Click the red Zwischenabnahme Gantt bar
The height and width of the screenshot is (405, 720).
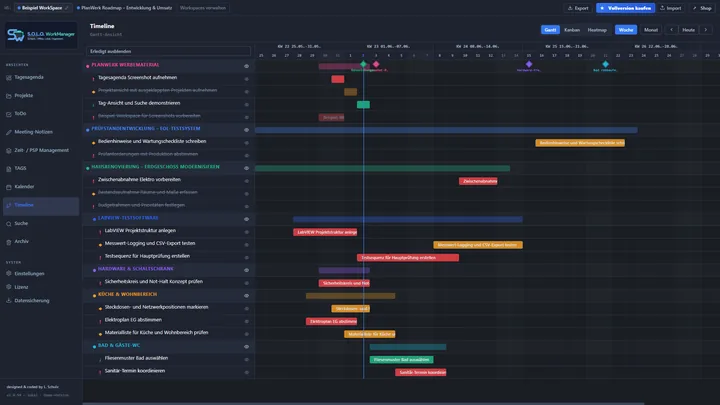click(x=478, y=181)
